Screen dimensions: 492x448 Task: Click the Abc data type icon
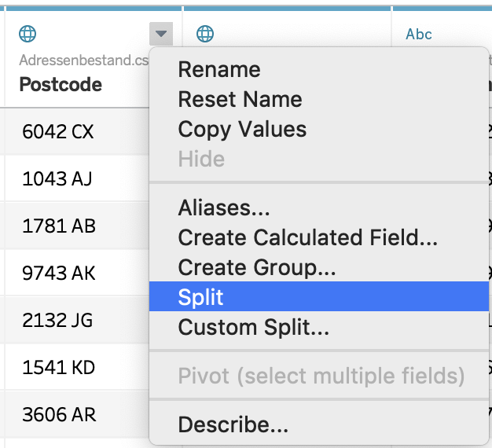coord(419,34)
